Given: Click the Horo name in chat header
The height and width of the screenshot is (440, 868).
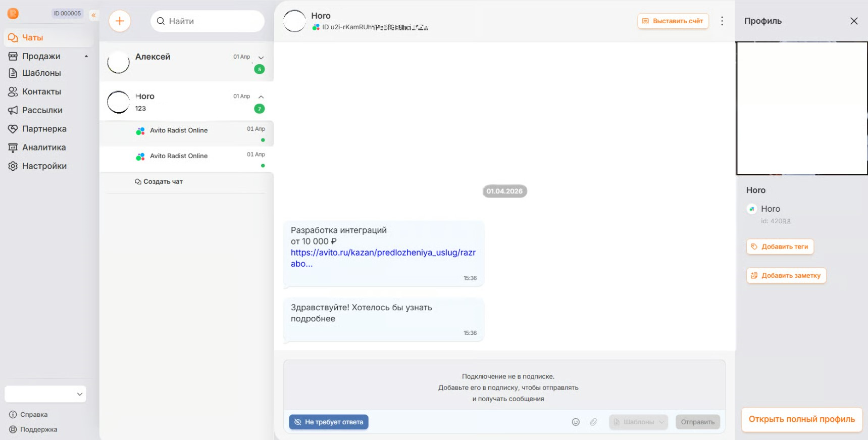Looking at the screenshot, I should [321, 16].
